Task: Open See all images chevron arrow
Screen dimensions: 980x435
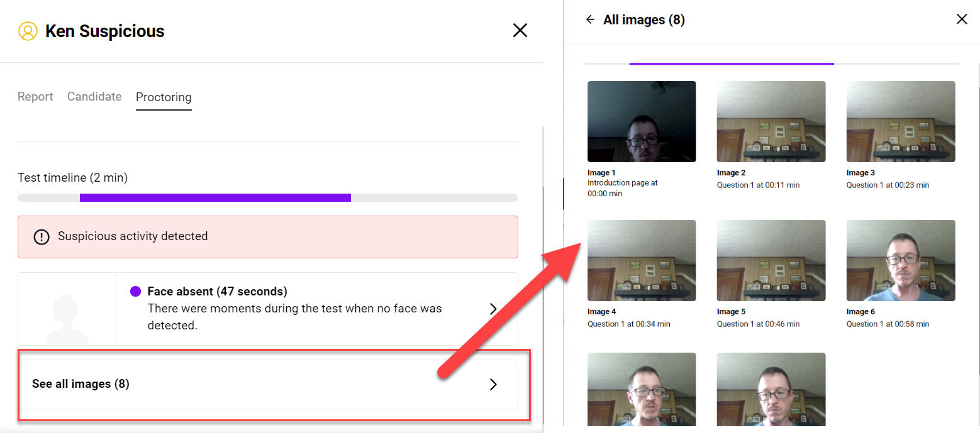Action: (x=493, y=384)
